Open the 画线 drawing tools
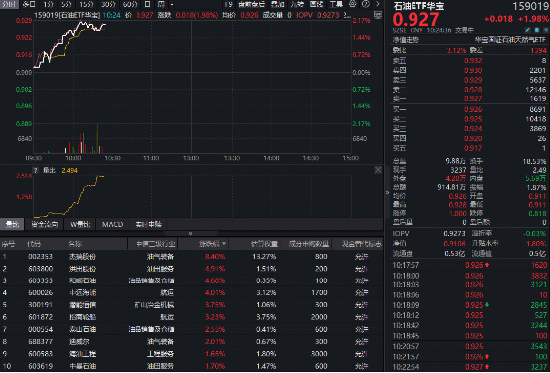This screenshot has height=373, width=550. [317, 4]
